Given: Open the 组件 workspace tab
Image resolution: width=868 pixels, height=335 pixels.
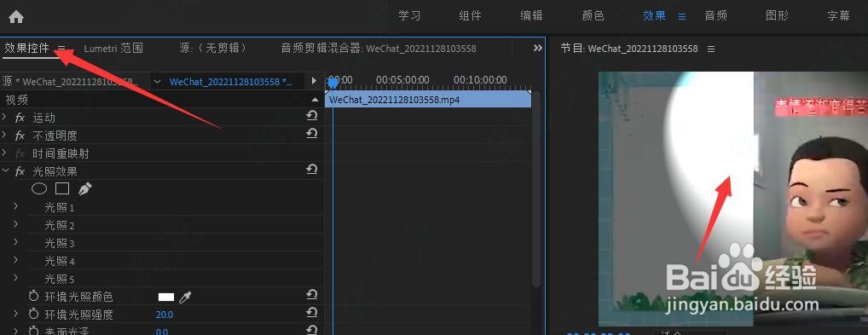Looking at the screenshot, I should click(470, 15).
